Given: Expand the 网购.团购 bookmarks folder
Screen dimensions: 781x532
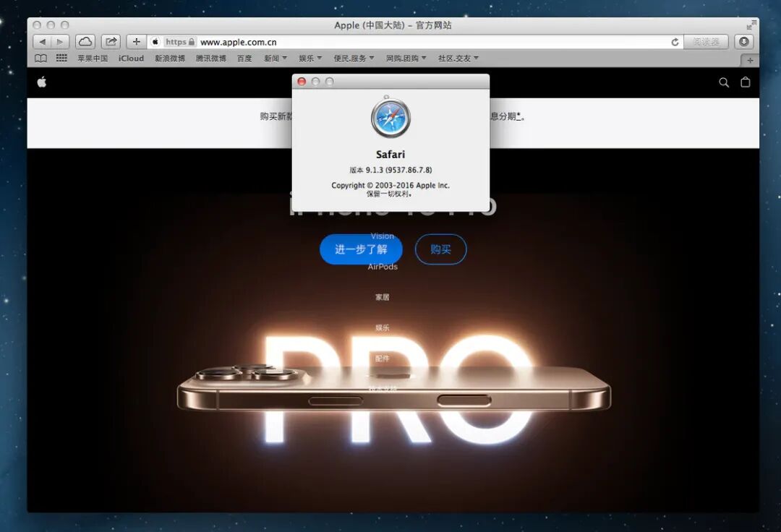Looking at the screenshot, I should (406, 59).
